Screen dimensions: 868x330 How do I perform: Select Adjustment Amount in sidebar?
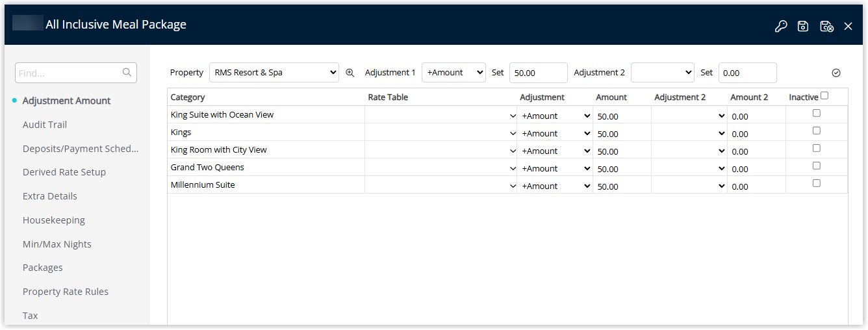(66, 101)
